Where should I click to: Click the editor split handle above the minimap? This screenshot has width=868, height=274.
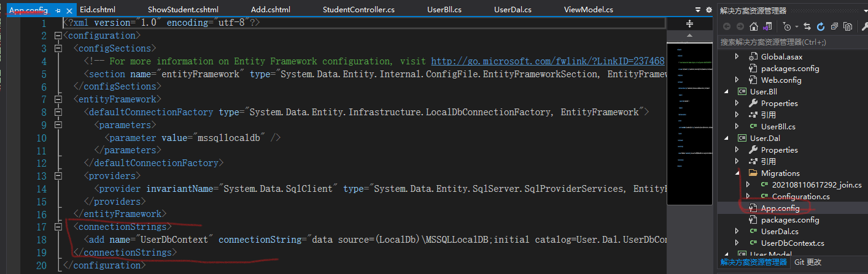(x=689, y=23)
